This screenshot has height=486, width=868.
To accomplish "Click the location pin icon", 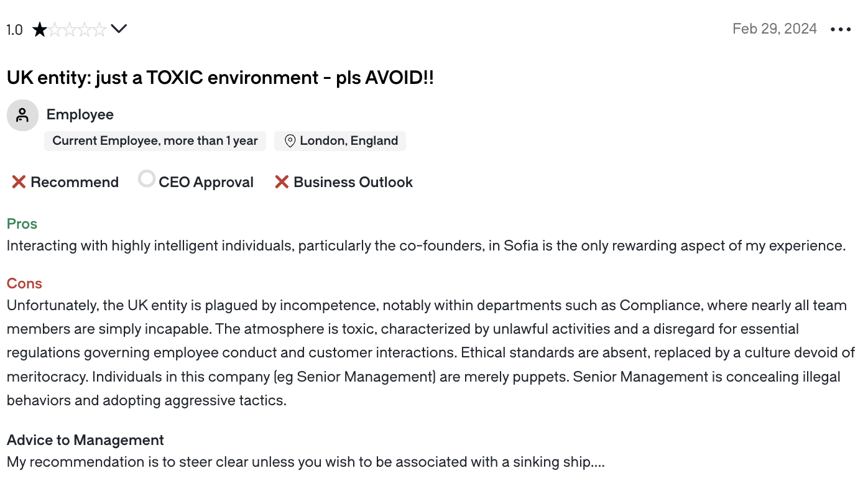I will click(290, 141).
